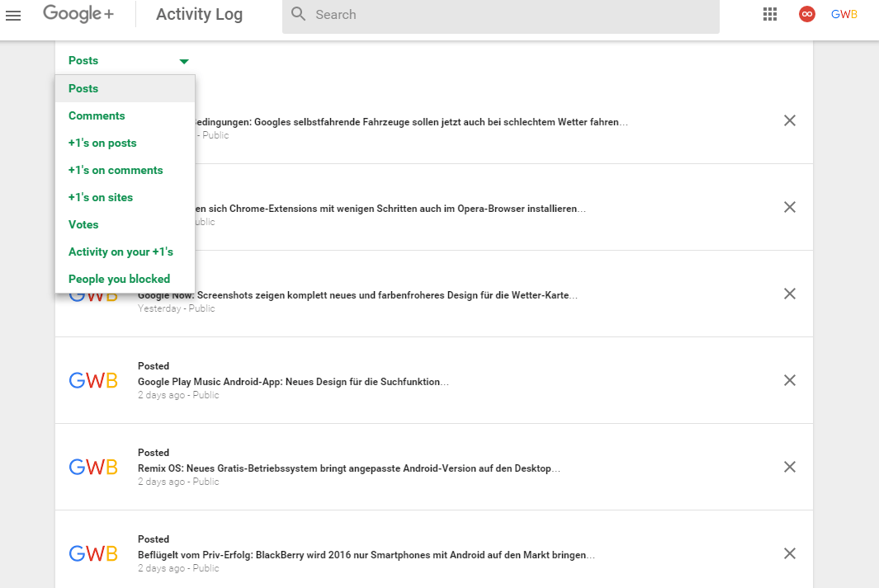Delete the BlackBerry Priv-Erfolg post entry
The width and height of the screenshot is (879, 588).
[x=789, y=553]
